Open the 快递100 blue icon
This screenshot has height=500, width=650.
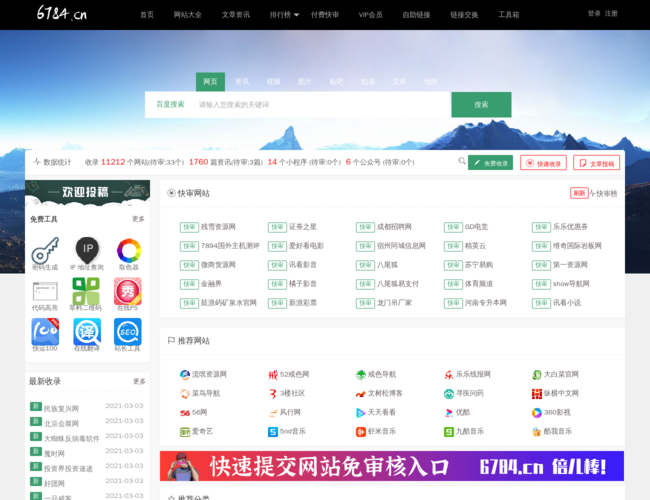click(45, 331)
